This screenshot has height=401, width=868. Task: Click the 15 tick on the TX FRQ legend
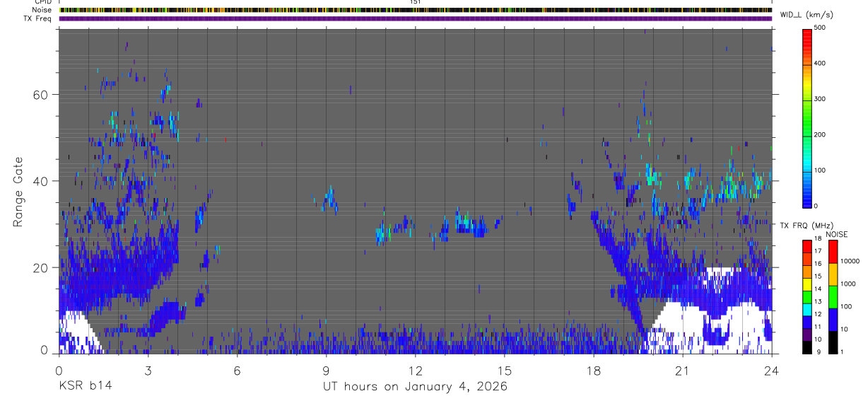pyautogui.click(x=818, y=277)
